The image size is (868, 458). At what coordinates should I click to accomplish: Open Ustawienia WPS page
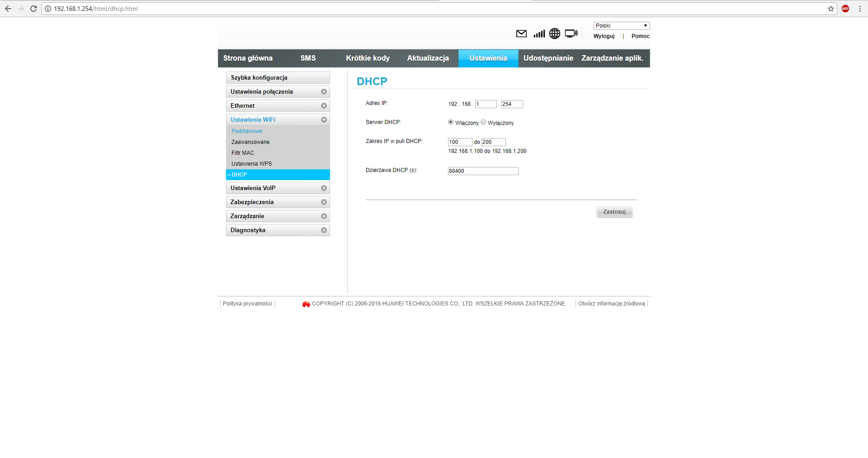pos(252,164)
